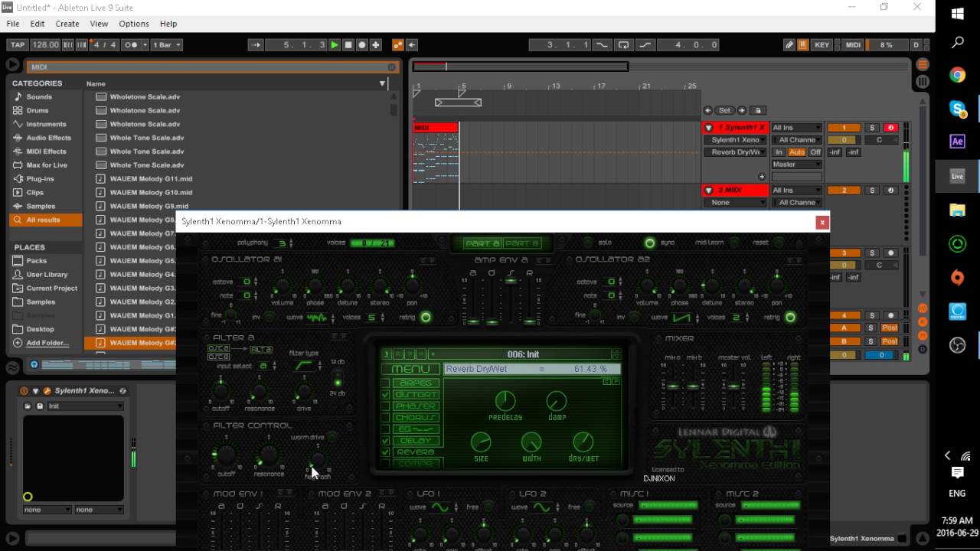Screen dimensions: 980x551
Task: Open Windows File Explorer taskbar icon
Action: coord(957,210)
